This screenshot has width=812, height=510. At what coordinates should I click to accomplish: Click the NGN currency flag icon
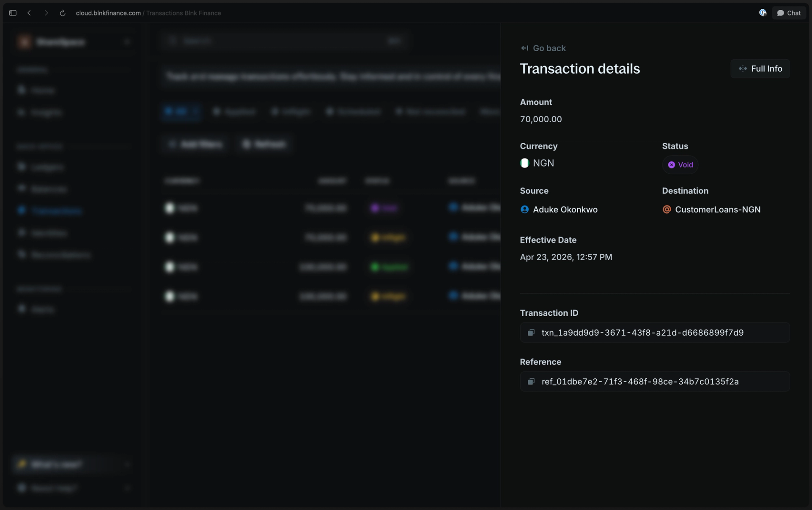[524, 163]
